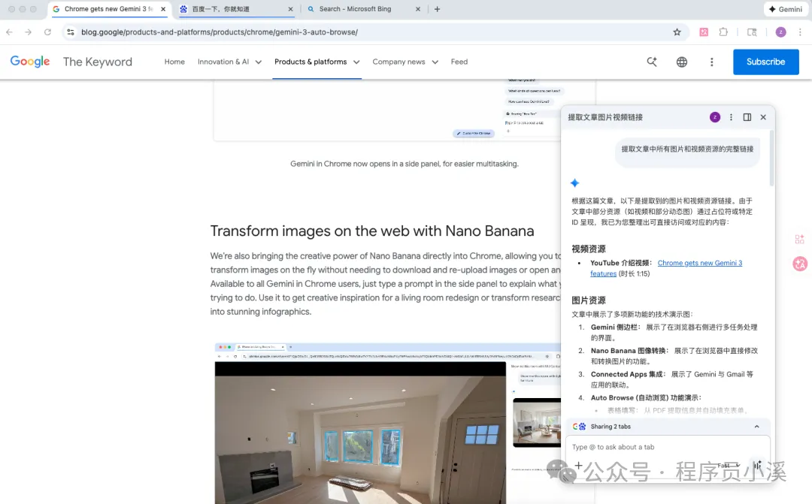Image resolution: width=812 pixels, height=504 pixels.
Task: Expand the Company news menu
Action: coord(405,62)
